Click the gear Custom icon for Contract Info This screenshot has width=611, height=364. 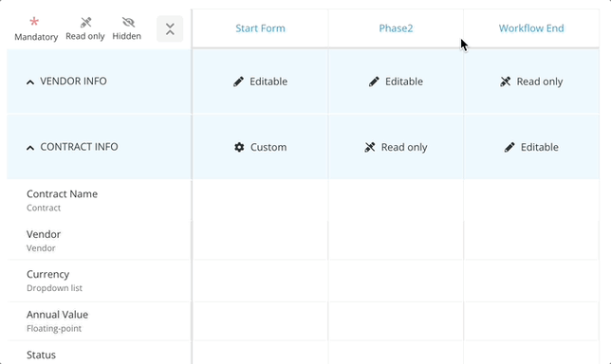point(239,147)
